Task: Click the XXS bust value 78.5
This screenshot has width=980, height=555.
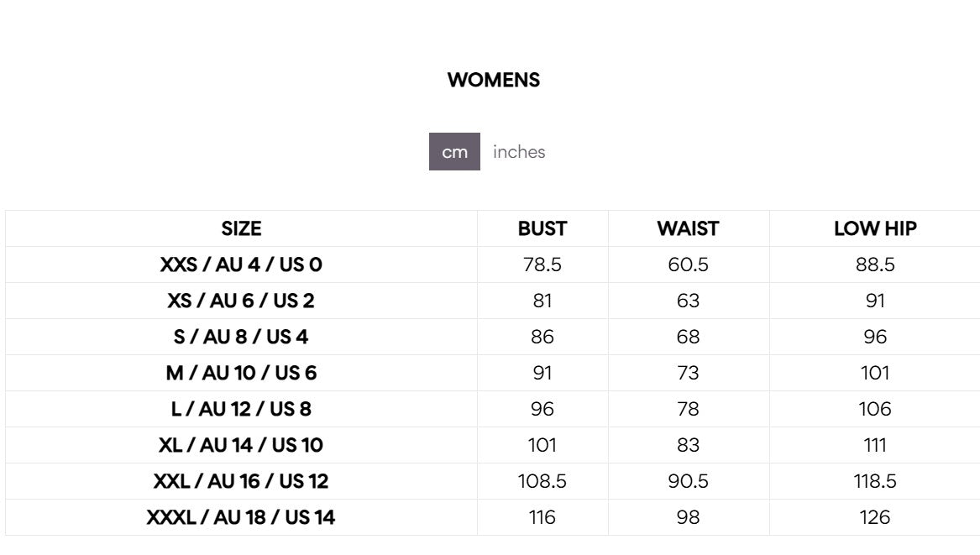Action: 542,264
